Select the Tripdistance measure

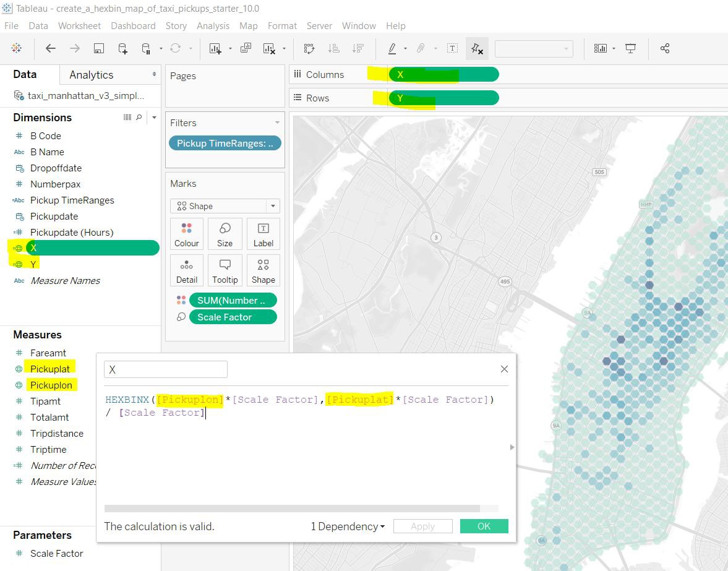[57, 434]
